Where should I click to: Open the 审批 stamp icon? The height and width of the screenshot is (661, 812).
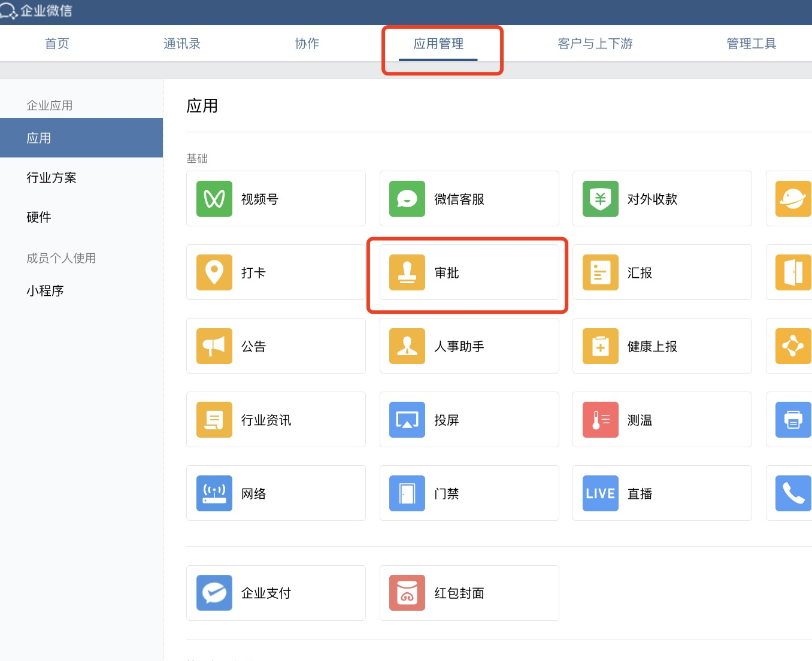coord(407,272)
